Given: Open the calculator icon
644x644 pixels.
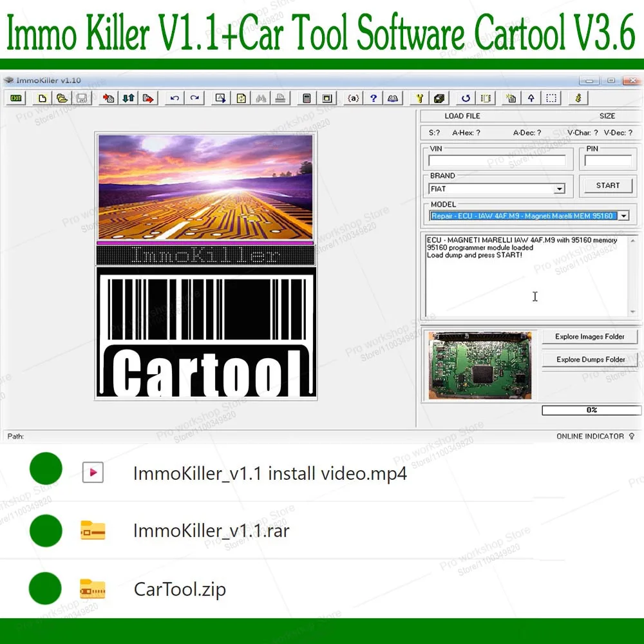Looking at the screenshot, I should point(307,98).
